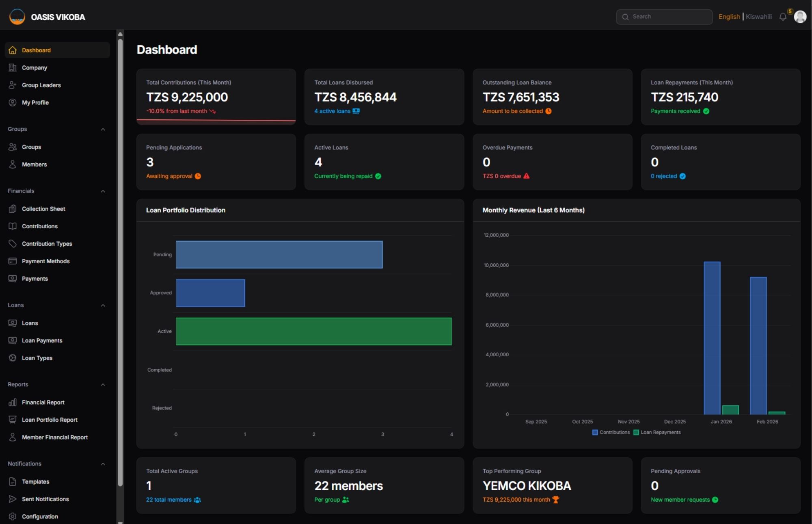Open Configuration settings icon
The height and width of the screenshot is (524, 812).
click(12, 516)
